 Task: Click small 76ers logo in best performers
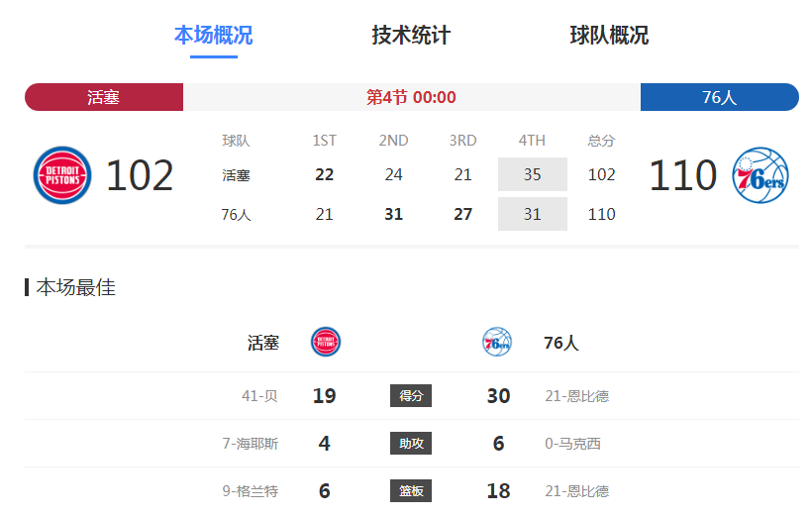pyautogui.click(x=497, y=343)
